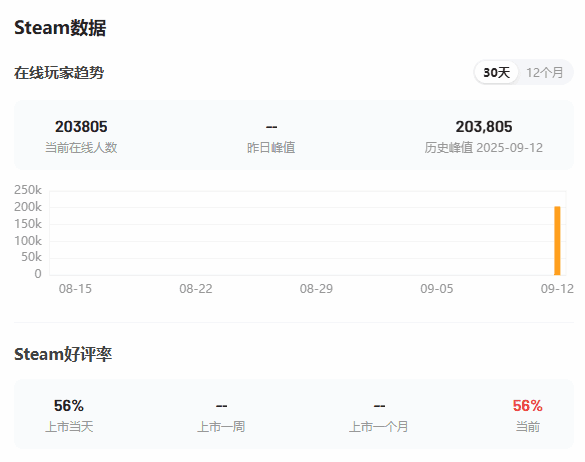The image size is (585, 462).
Task: Click the Steam好评率 section title
Action: [63, 354]
